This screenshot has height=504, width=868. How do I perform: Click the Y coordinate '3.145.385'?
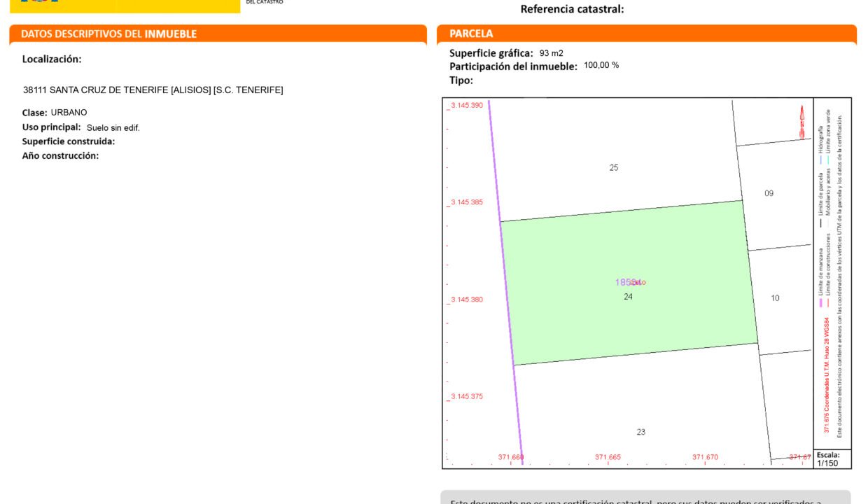[467, 202]
